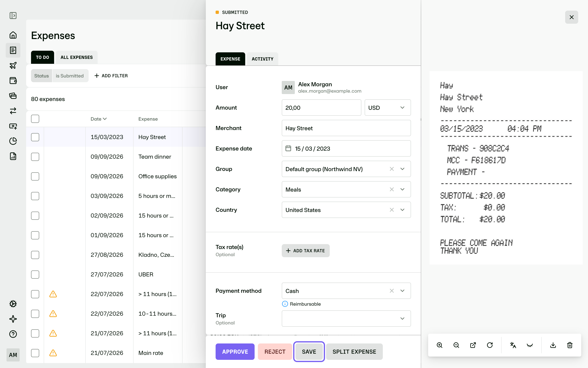Viewport: 588px width, 368px height.
Task: Open the Help question mark icon
Action: [13, 334]
